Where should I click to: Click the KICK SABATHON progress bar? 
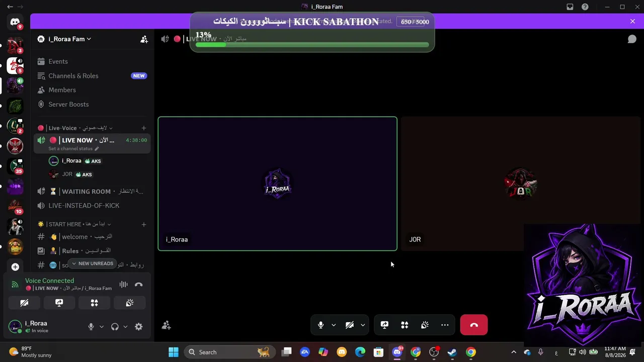click(x=312, y=45)
